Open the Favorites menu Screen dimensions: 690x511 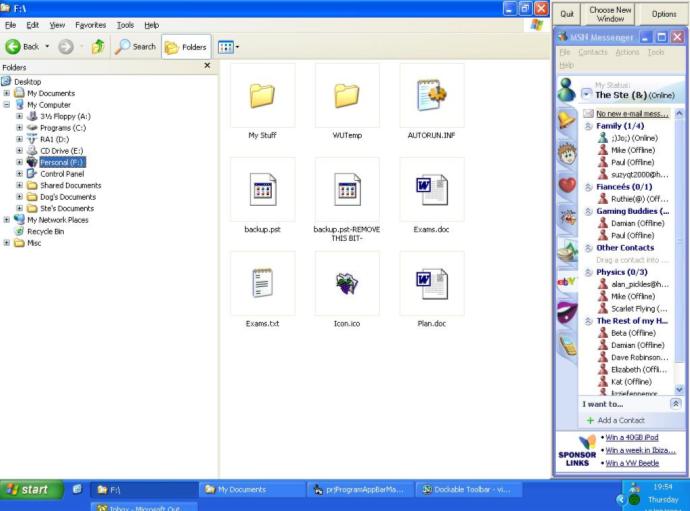[90, 24]
